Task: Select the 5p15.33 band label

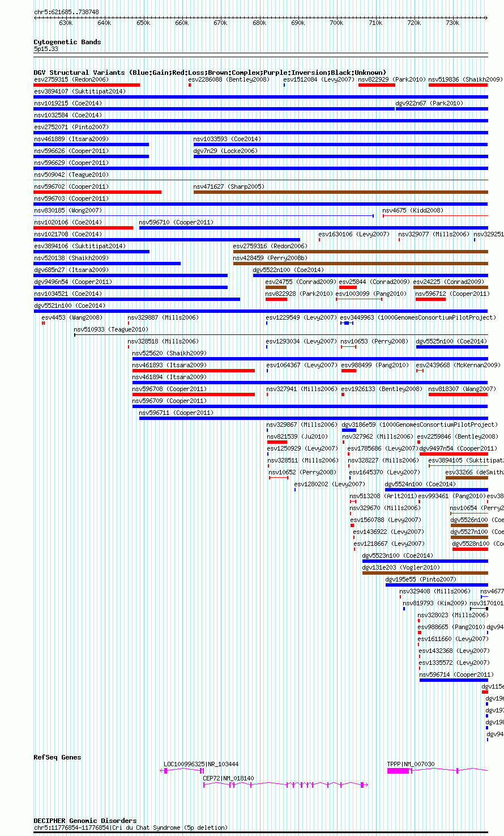Action: 46,49
